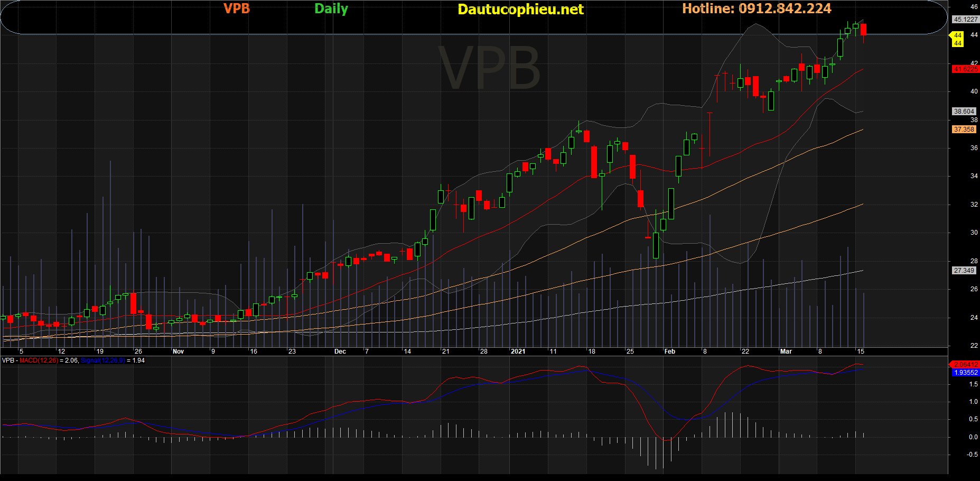Click the Feb marker on date axis
The image size is (980, 481).
(670, 351)
